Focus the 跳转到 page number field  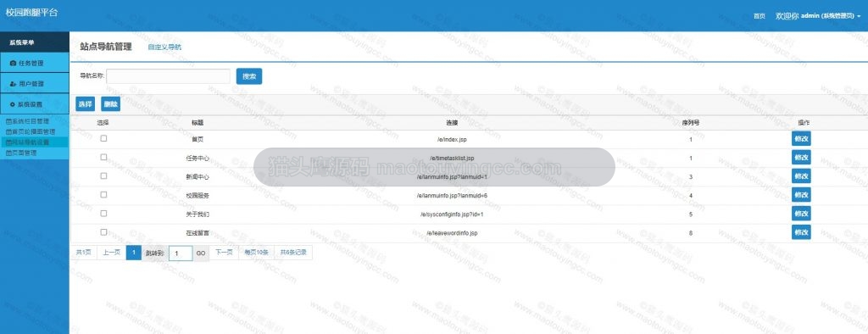(x=181, y=253)
